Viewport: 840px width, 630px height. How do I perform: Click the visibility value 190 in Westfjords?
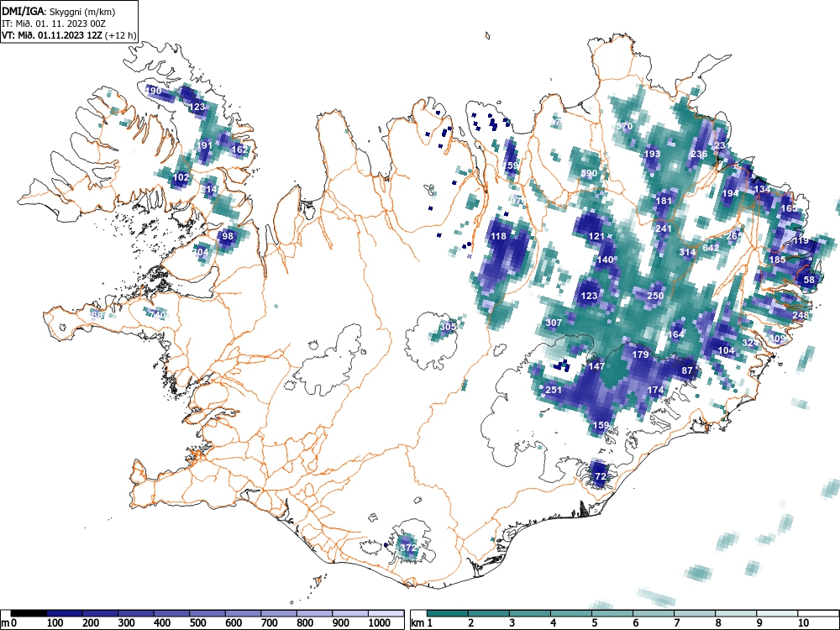(x=153, y=91)
